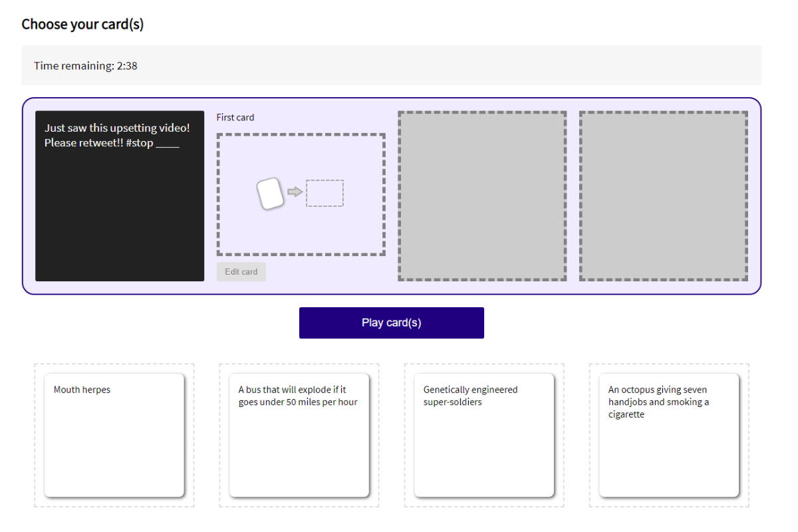Click the black prompt card about upsetting video
This screenshot has height=532, width=798.
[120, 196]
